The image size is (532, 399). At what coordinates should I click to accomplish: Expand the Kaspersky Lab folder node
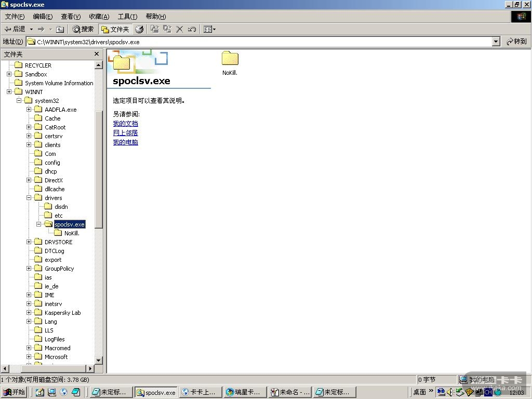click(30, 313)
